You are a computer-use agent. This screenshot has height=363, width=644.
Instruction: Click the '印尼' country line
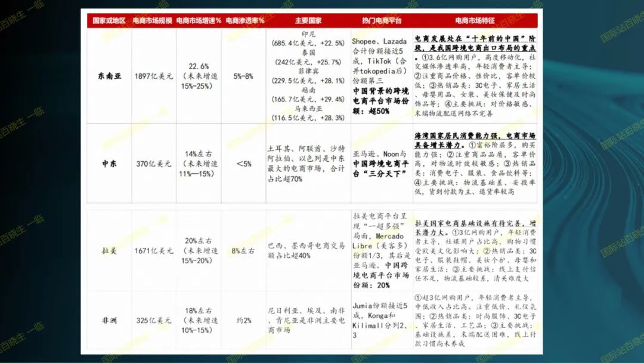pyautogui.click(x=308, y=33)
